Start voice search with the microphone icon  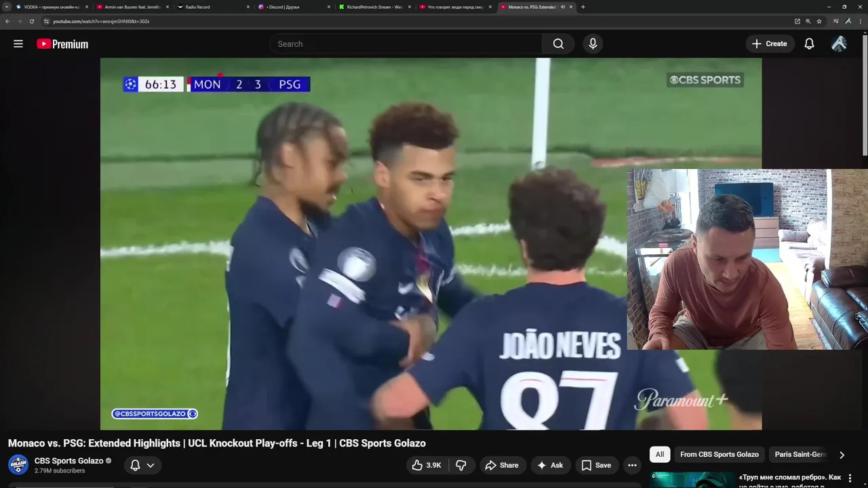[593, 44]
